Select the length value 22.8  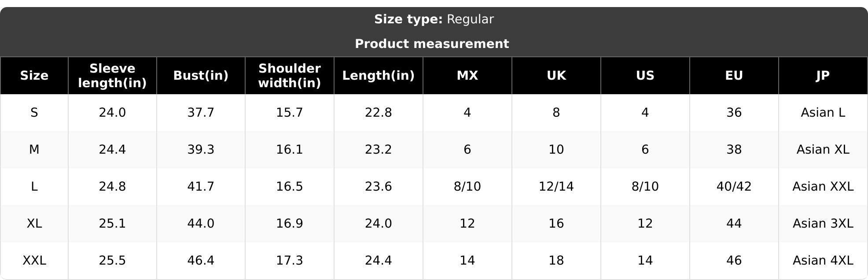tap(379, 113)
